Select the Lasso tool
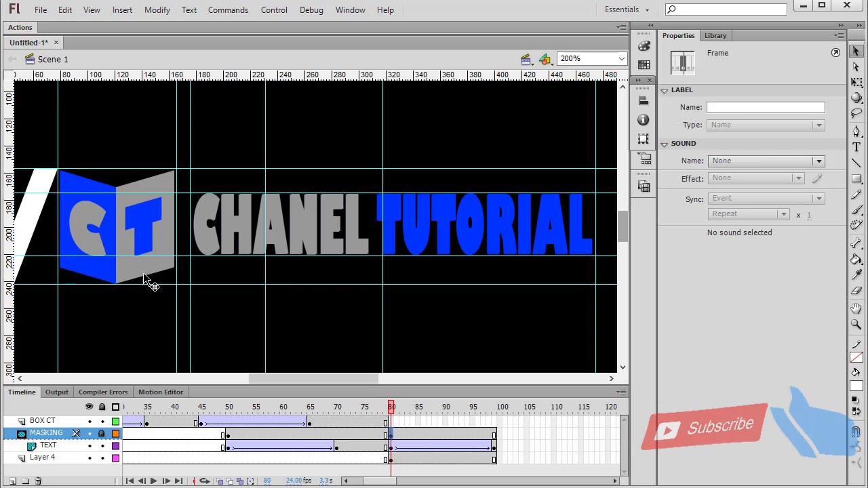Image resolution: width=868 pixels, height=488 pixels. tap(856, 113)
